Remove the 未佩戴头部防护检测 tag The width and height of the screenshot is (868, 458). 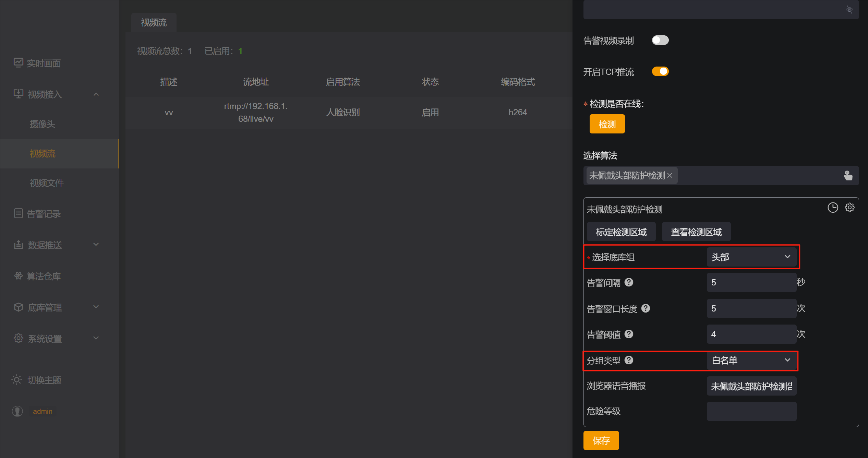click(670, 176)
